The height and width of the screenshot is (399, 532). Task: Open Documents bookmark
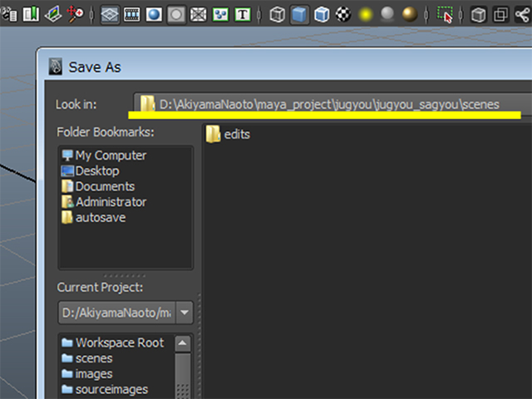click(x=98, y=186)
